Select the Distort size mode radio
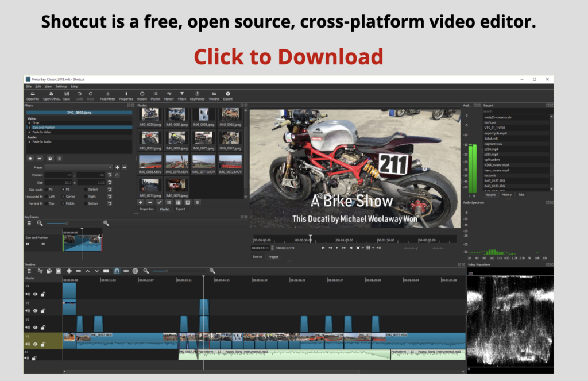This screenshot has height=381, width=588. pos(86,190)
